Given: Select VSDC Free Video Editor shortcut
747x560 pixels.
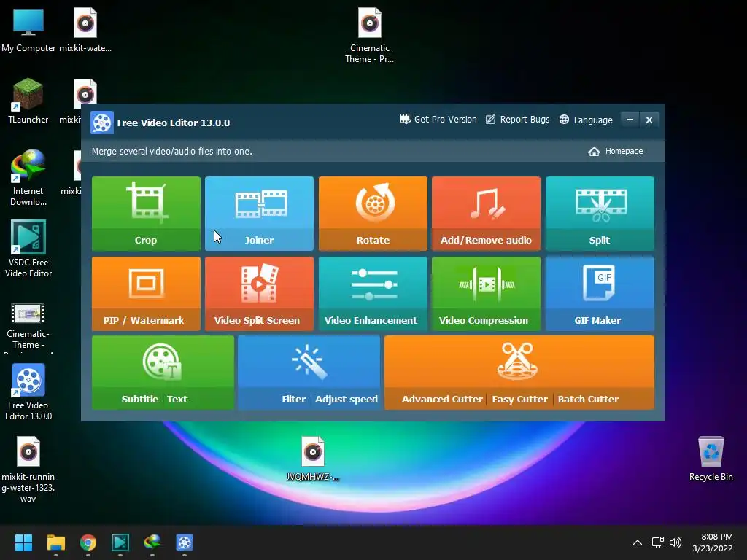Looking at the screenshot, I should (28, 249).
